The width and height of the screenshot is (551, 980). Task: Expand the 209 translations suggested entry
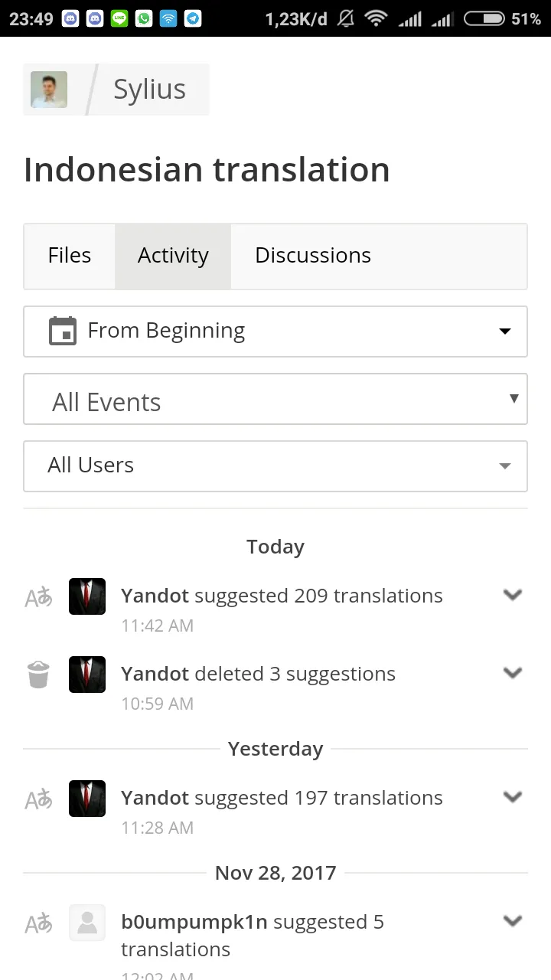(512, 595)
